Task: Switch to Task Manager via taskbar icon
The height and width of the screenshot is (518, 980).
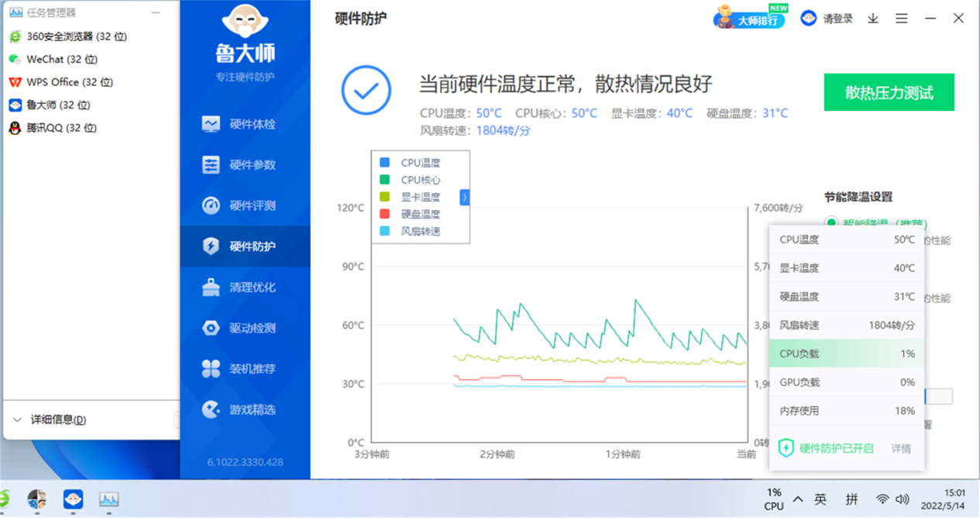Action: [108, 499]
